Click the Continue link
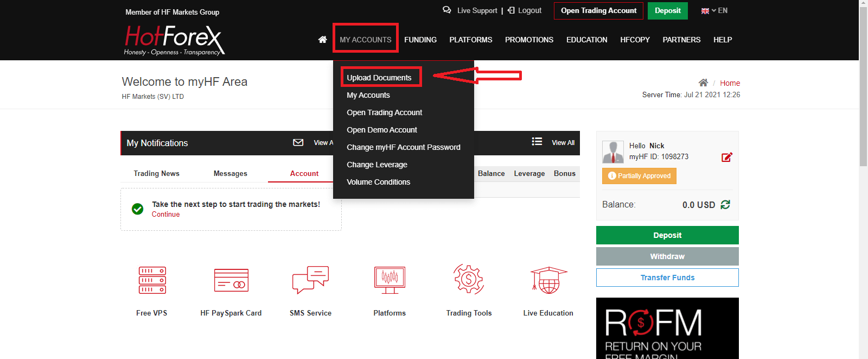This screenshot has height=359, width=868. click(165, 215)
